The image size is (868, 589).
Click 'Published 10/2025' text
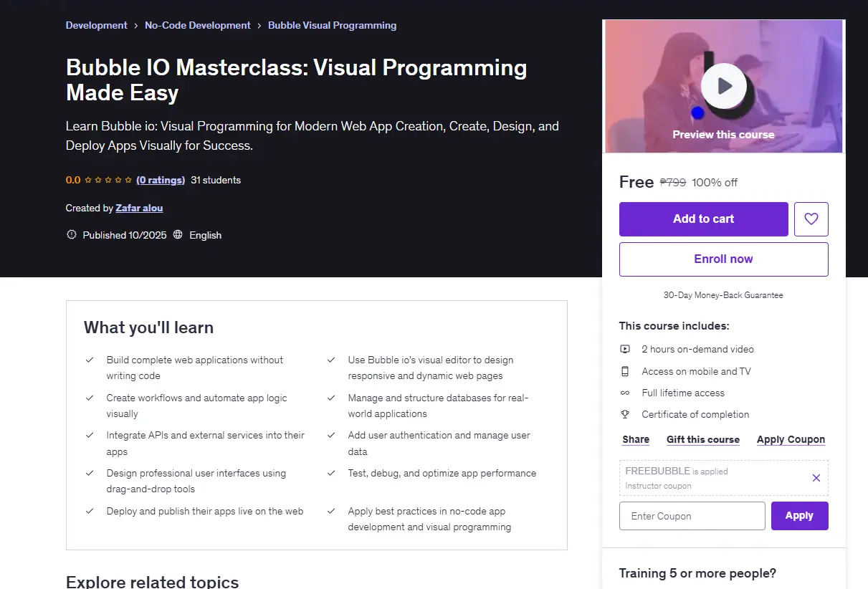pos(125,235)
